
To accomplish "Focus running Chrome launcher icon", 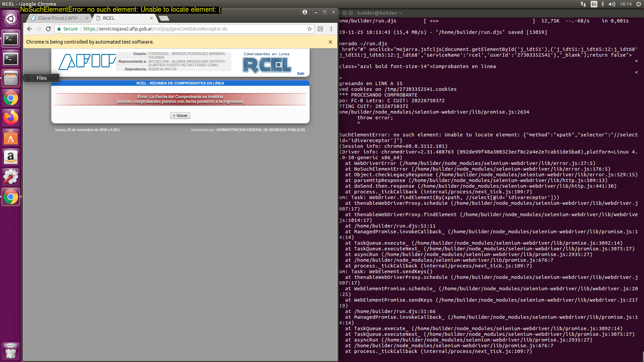I will point(11,197).
